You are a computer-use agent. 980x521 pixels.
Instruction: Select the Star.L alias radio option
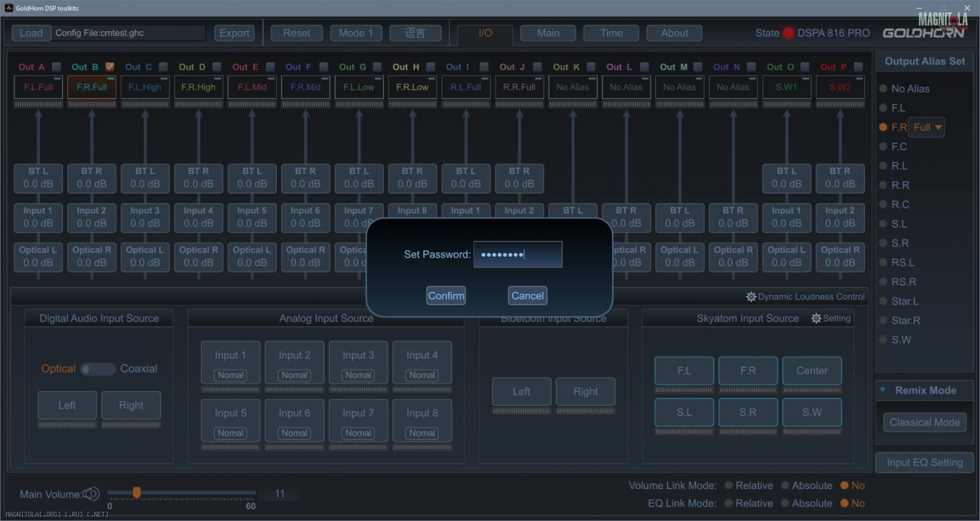883,301
